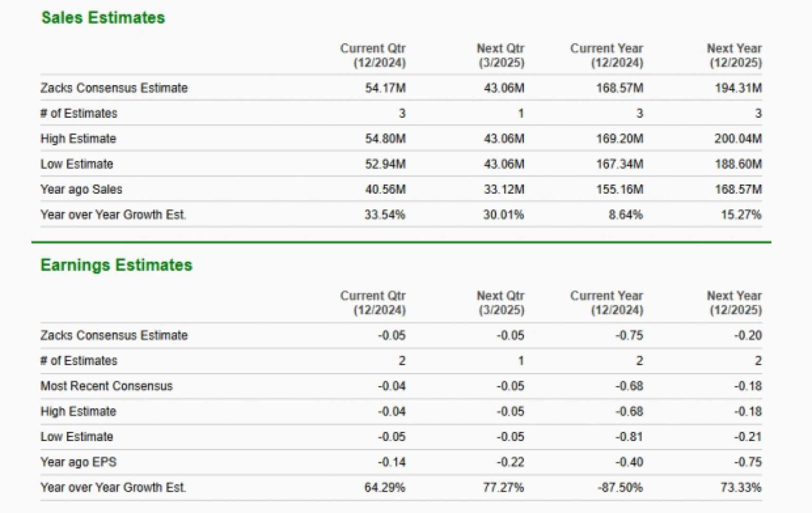The width and height of the screenshot is (812, 513).
Task: Click year ago EPS value -0.40
Action: (x=629, y=462)
